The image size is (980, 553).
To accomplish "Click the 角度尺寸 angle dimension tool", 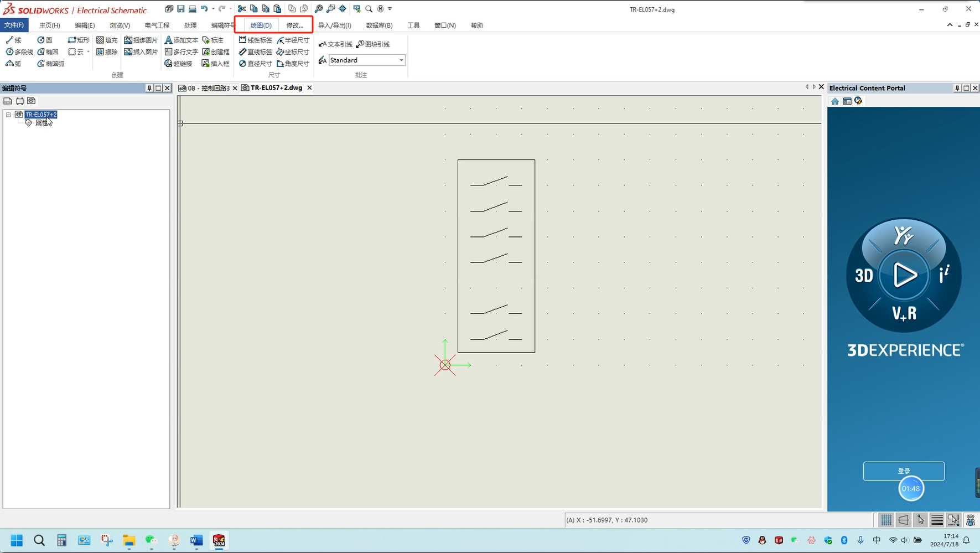I will (x=293, y=64).
